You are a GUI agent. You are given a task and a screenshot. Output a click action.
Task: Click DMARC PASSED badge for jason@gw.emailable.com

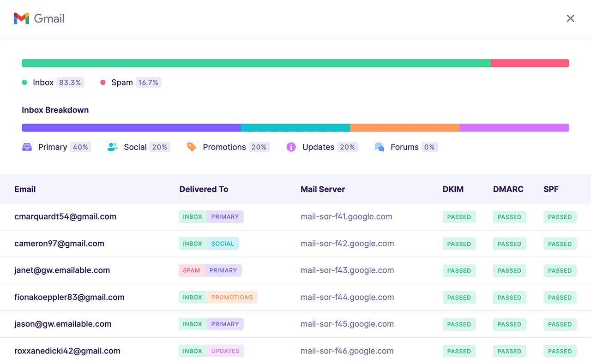tap(509, 324)
